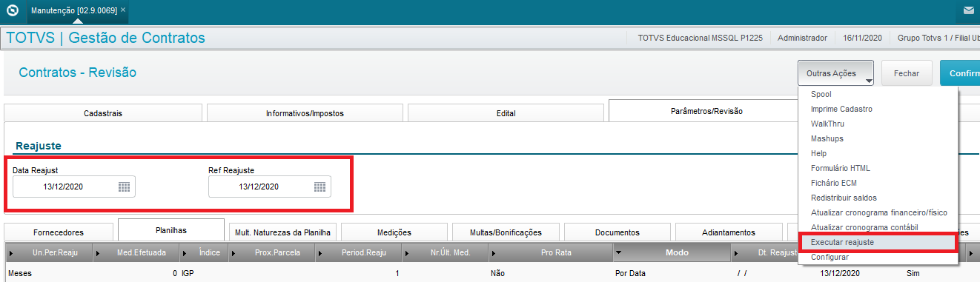The height and width of the screenshot is (282, 980).
Task: Click the Ref Reajuste date field
Action: [x=269, y=187]
